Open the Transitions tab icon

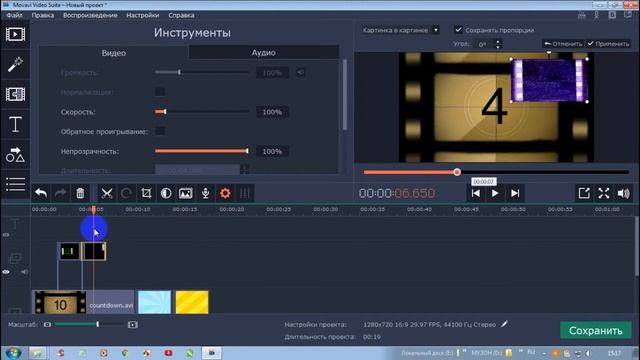tap(15, 94)
